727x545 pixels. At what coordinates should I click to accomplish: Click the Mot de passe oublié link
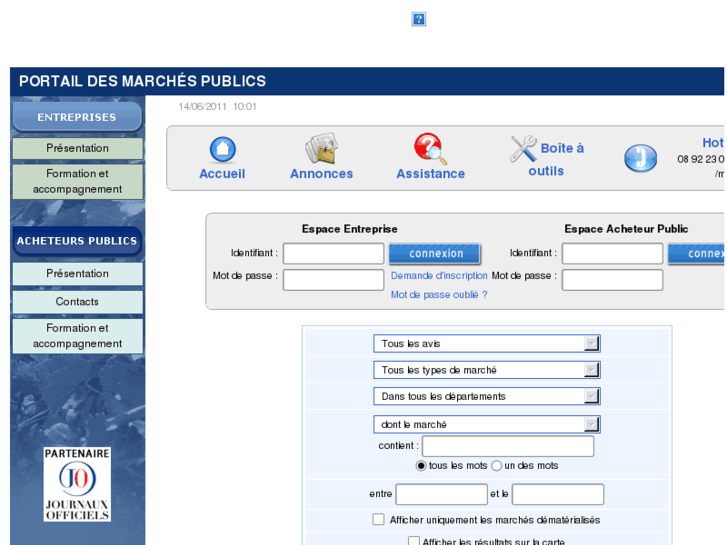pyautogui.click(x=439, y=295)
